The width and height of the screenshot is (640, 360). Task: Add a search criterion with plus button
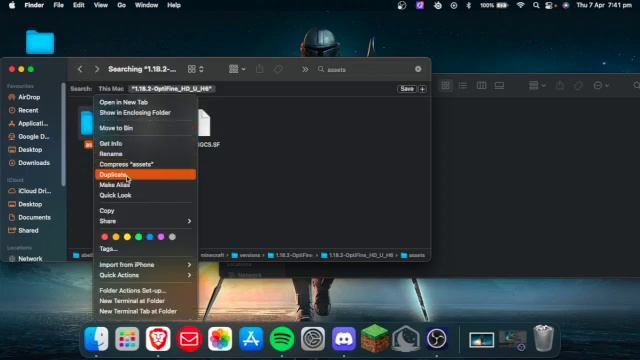pos(423,89)
